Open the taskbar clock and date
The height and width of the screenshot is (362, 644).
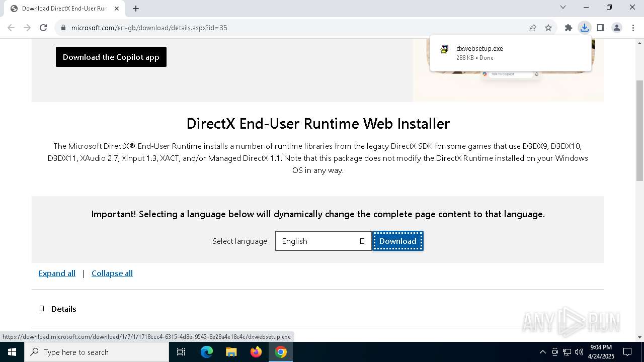click(601, 352)
